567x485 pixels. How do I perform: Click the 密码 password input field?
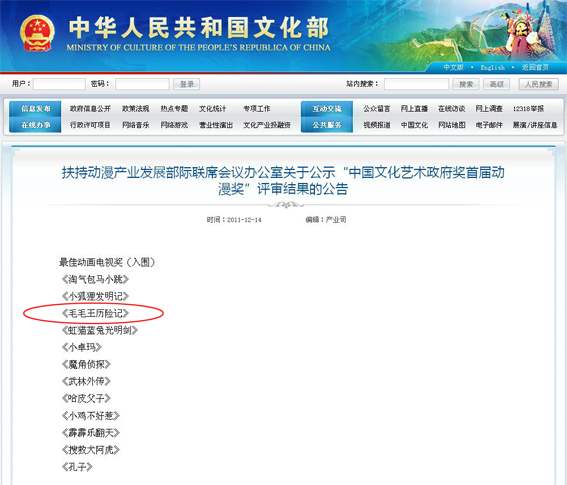click(x=142, y=84)
